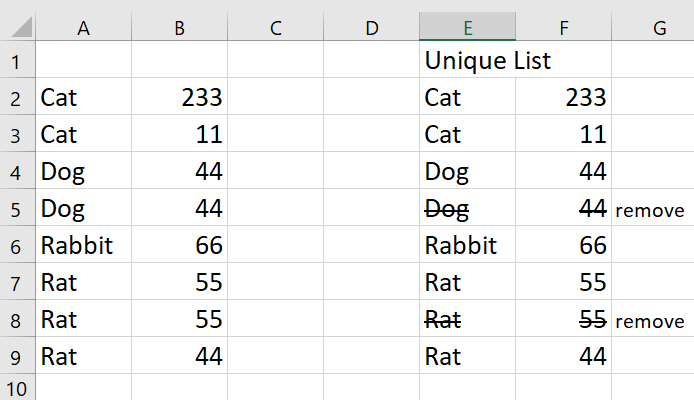
Task: Select column G header
Action: 653,27
